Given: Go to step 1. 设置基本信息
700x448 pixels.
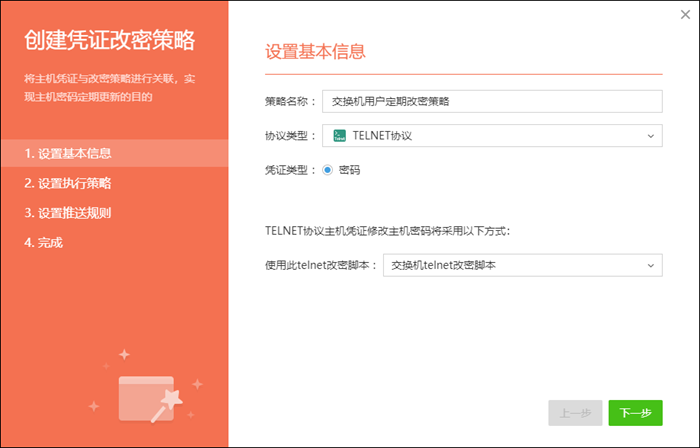Looking at the screenshot, I should 68,154.
